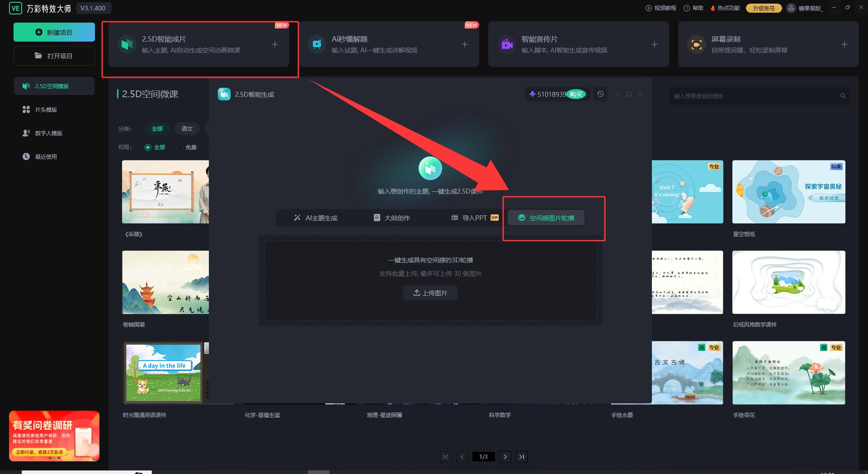The height and width of the screenshot is (474, 868).
Task: Open the 热点功能 flame icon
Action: [x=713, y=8]
